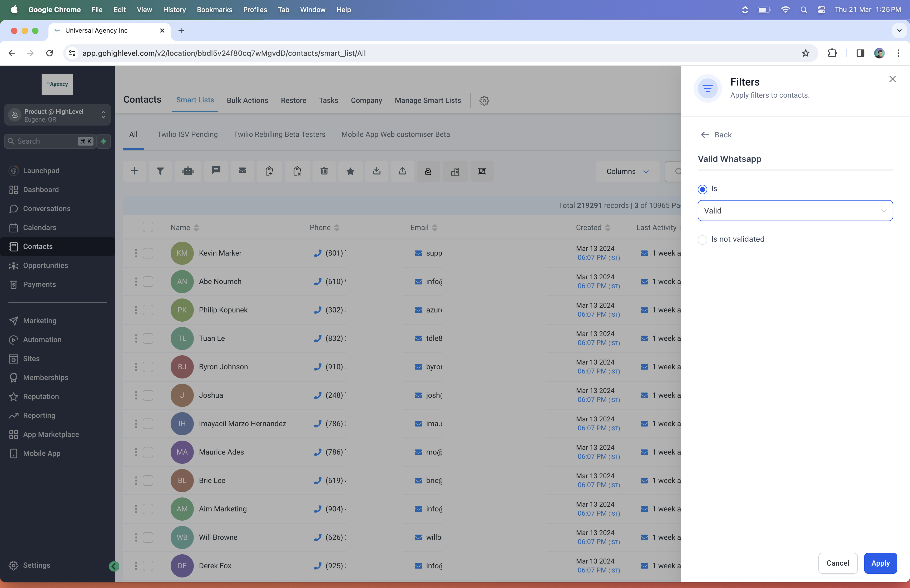This screenshot has height=588, width=910.
Task: Tick the checkbox beside Kevin Marker
Action: point(148,253)
